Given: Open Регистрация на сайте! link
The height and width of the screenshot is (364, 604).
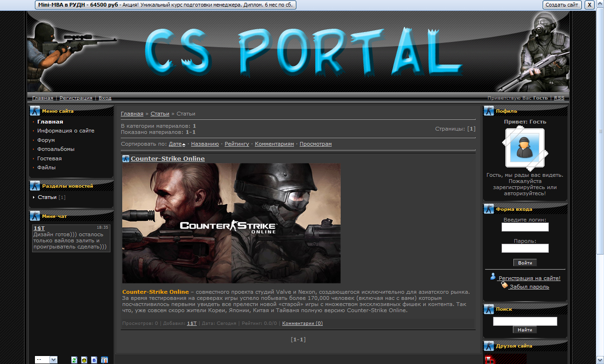Looking at the screenshot, I should click(x=529, y=278).
